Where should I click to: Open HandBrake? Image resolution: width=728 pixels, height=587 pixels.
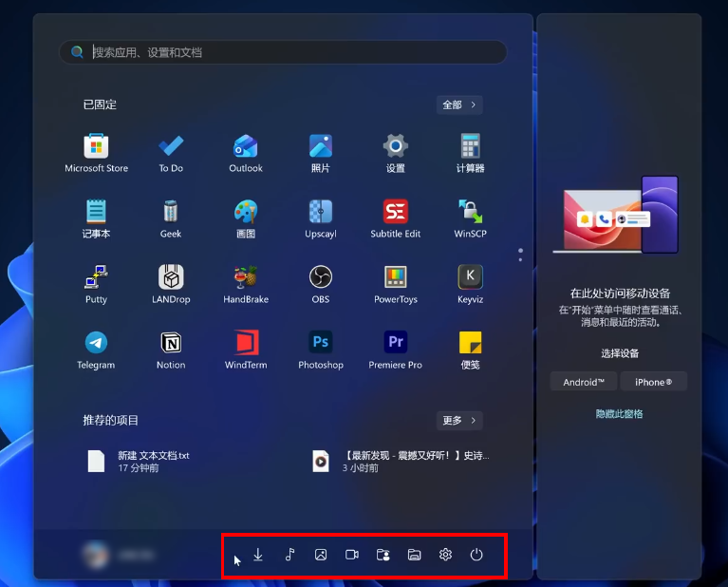[x=246, y=284]
